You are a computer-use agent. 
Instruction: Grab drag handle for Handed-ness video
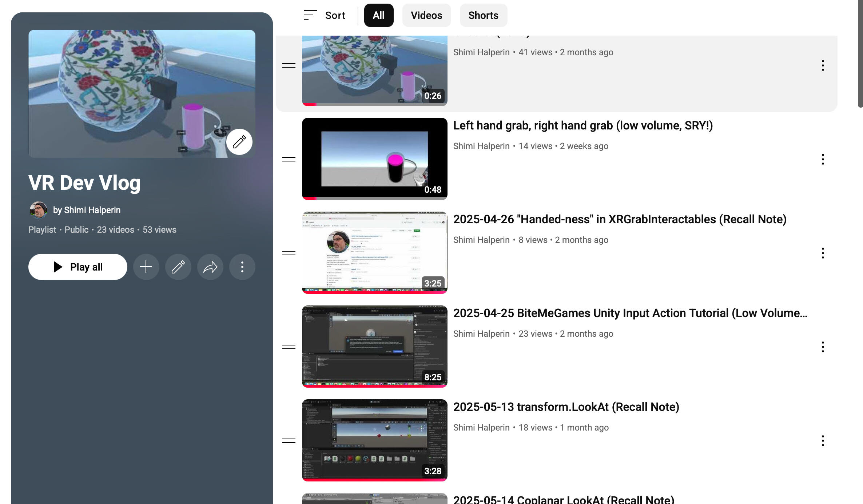(x=289, y=253)
